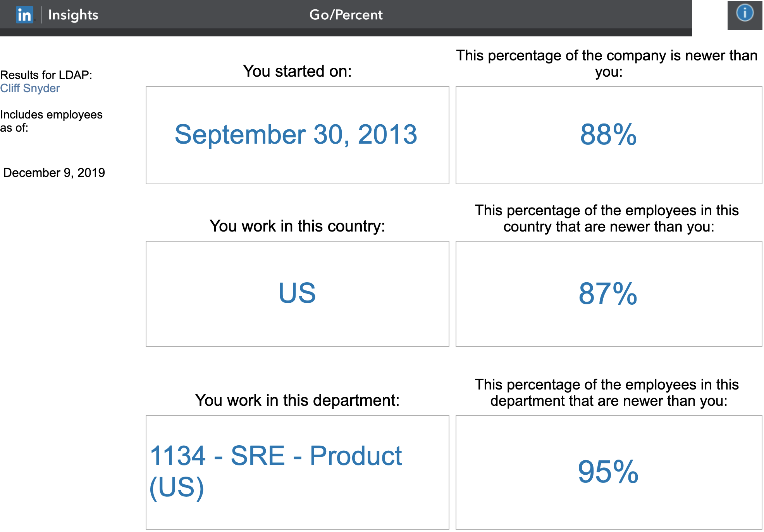Image resolution: width=764 pixels, height=532 pixels.
Task: Select the 88% company percentage value
Action: (x=608, y=135)
